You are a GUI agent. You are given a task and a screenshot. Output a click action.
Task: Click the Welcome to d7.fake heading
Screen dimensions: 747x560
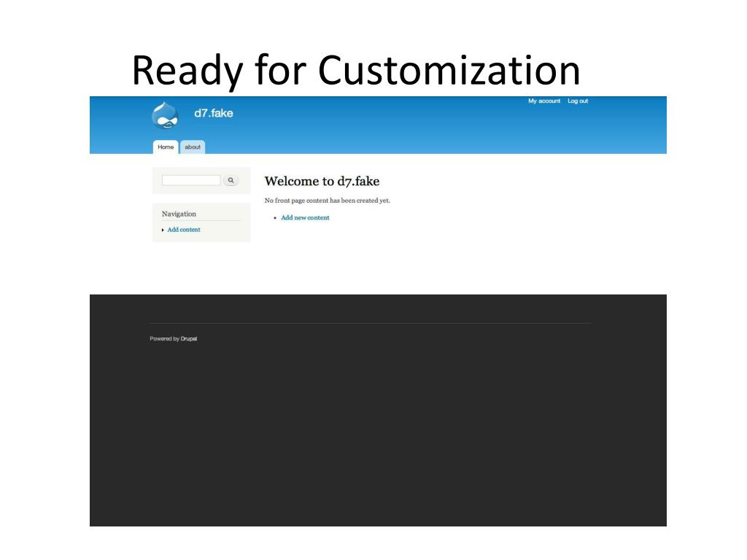tap(322, 182)
